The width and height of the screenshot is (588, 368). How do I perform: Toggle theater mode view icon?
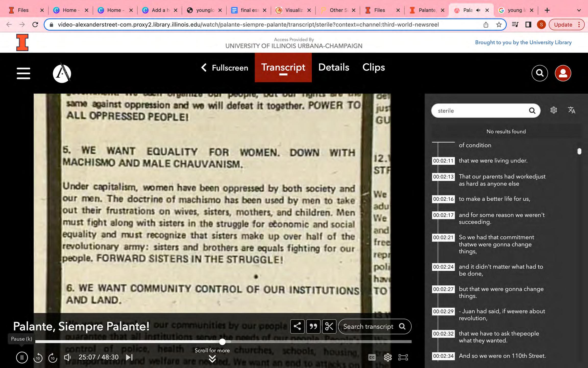pos(403,357)
